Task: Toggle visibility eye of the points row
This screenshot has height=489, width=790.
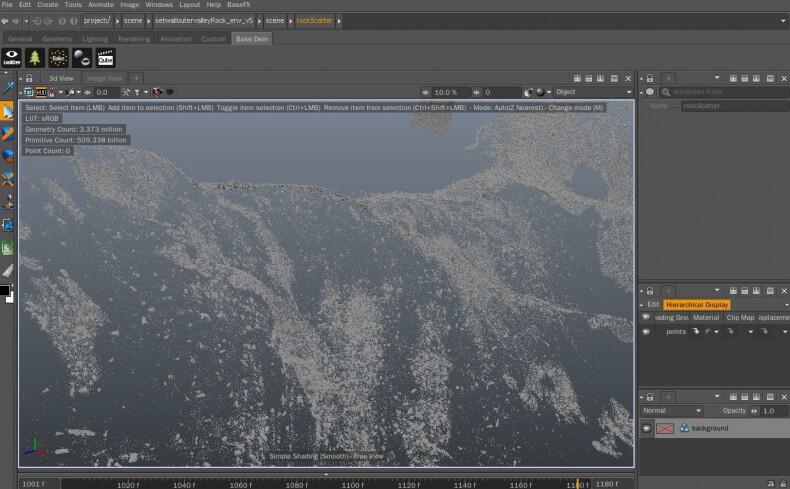Action: point(646,331)
